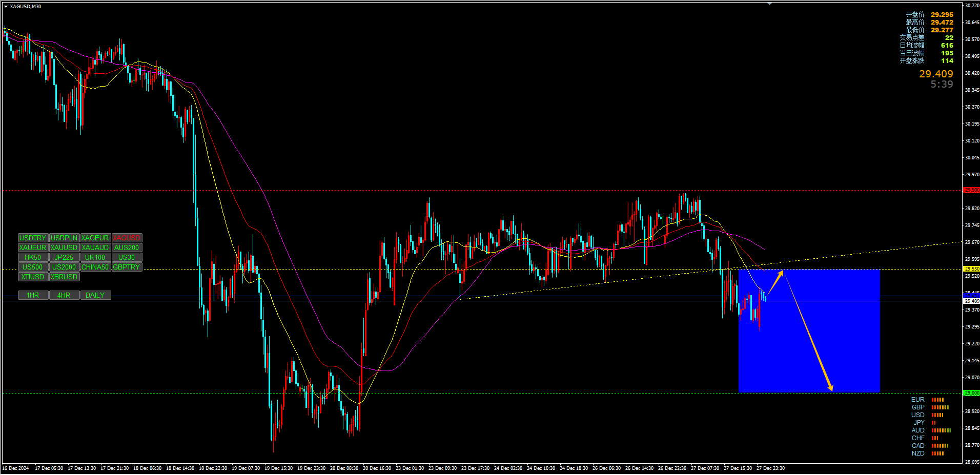Viewport: 980px width, 475px height.
Task: Click the low price value 29.277
Action: [942, 30]
